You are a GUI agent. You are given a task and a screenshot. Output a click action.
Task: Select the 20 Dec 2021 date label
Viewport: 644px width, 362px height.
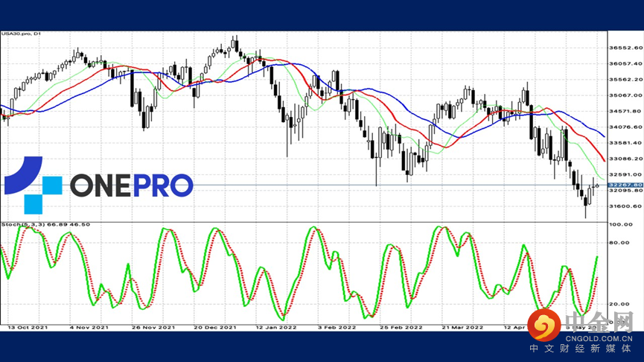pyautogui.click(x=215, y=328)
